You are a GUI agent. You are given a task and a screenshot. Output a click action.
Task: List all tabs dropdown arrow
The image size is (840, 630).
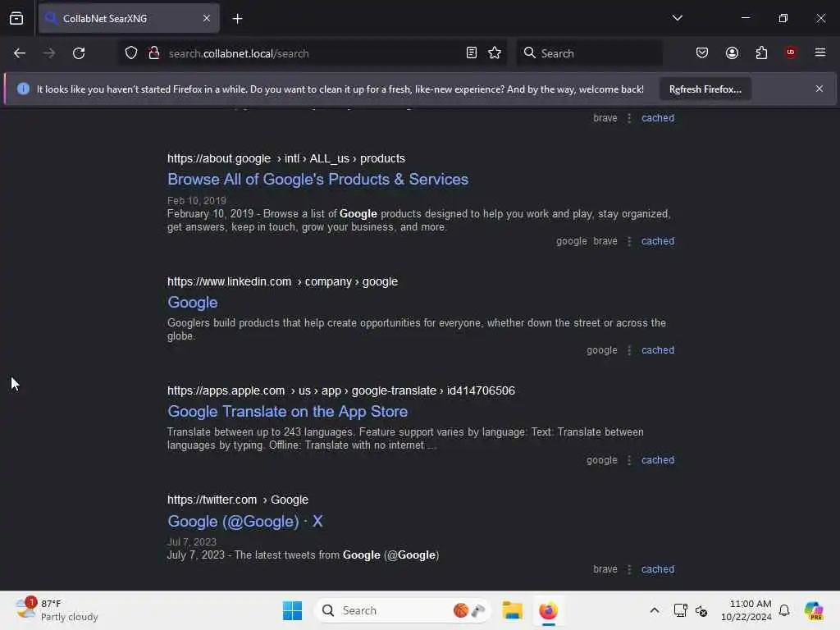677,18
